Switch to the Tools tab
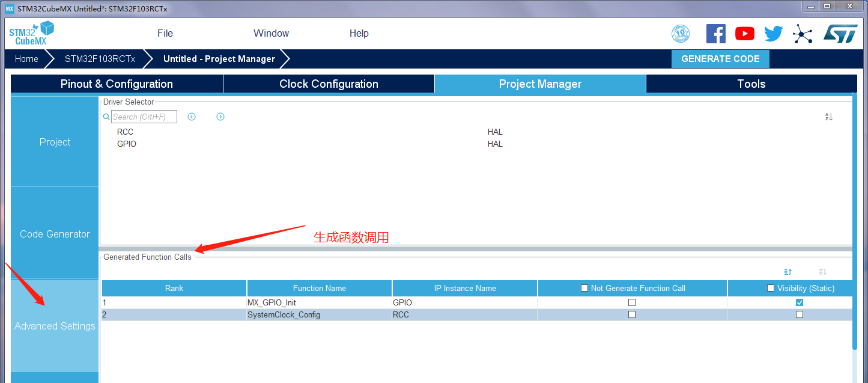The image size is (868, 383). pos(751,84)
